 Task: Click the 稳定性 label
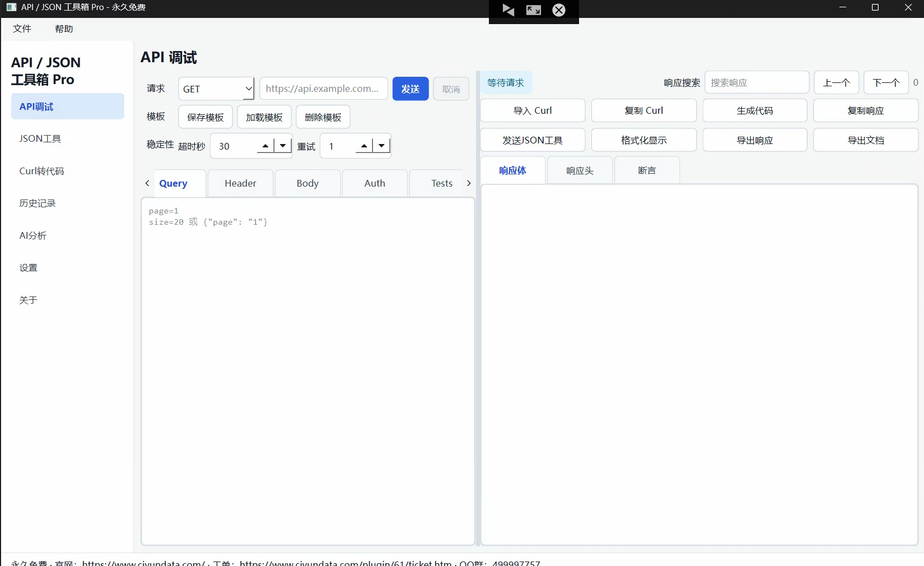[x=160, y=145]
